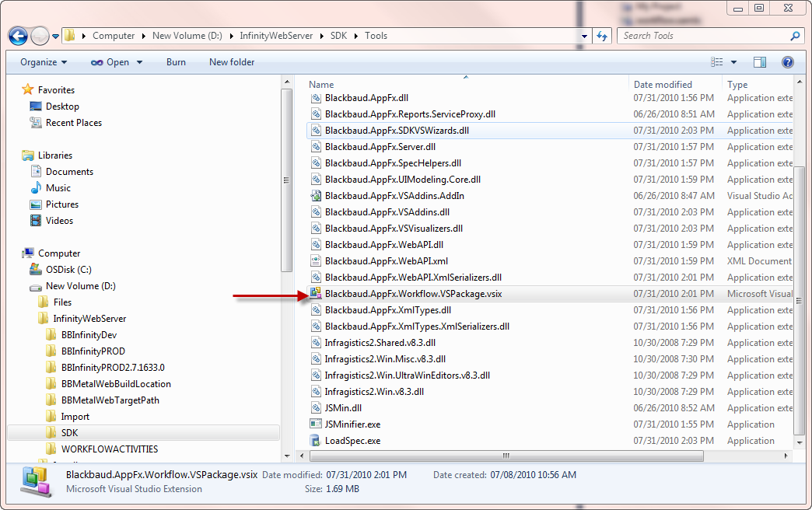Select the file name Infragistics2.Win.UltraWinEditors.v8.3.dll

[408, 376]
